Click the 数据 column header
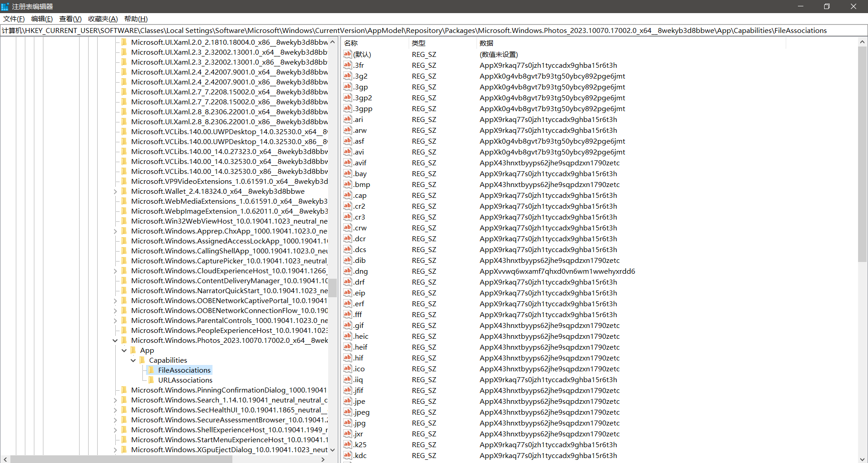Image resolution: width=868 pixels, height=463 pixels. pos(631,43)
